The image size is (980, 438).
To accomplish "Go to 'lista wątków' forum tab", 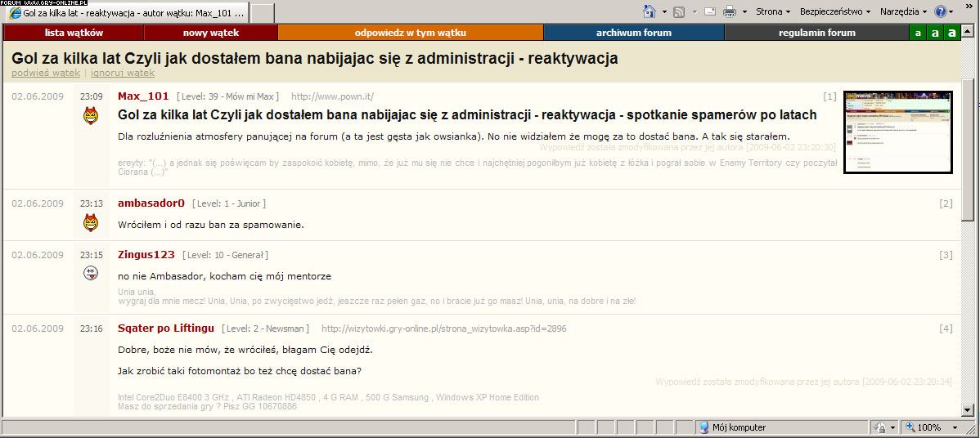I will coord(74,33).
